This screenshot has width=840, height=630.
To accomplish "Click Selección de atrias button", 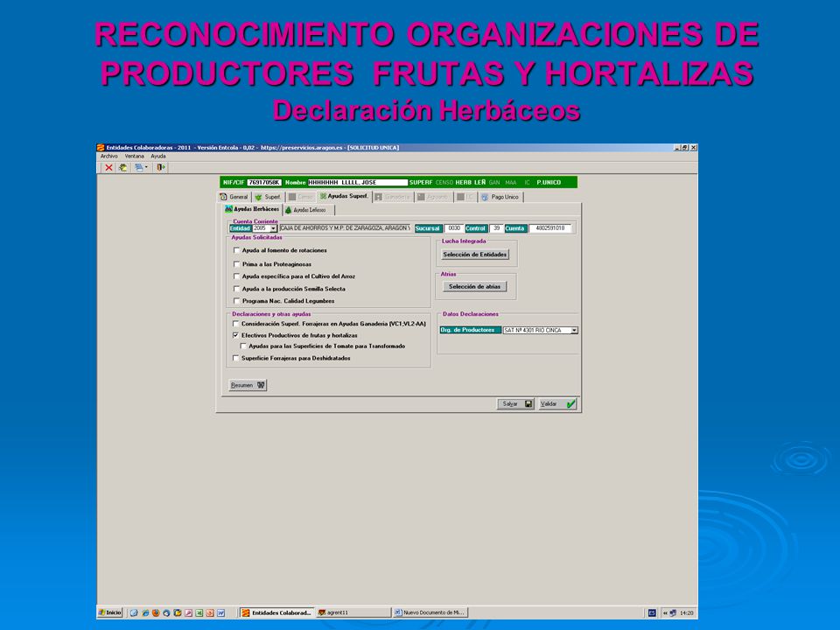I will [x=474, y=287].
